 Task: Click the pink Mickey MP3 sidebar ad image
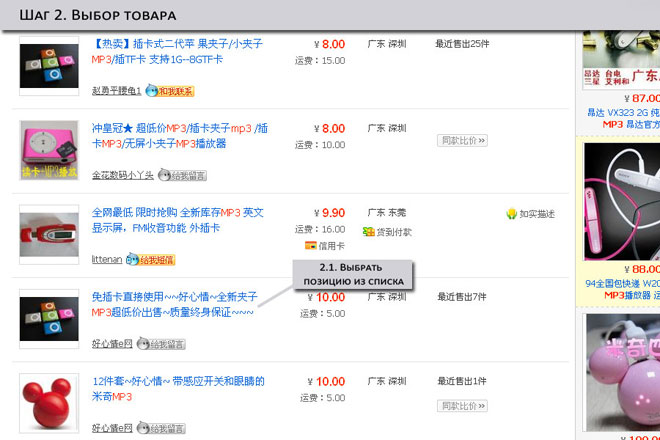pos(623,372)
